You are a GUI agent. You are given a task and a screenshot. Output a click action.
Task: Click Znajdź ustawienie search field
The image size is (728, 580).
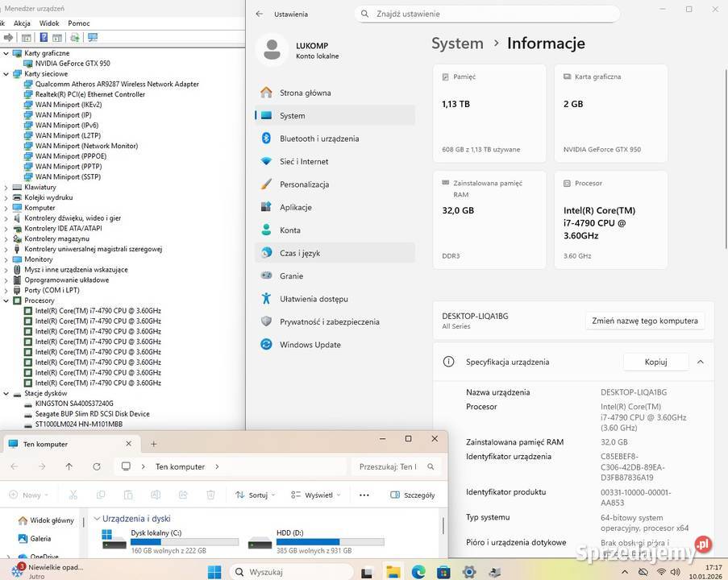click(487, 14)
